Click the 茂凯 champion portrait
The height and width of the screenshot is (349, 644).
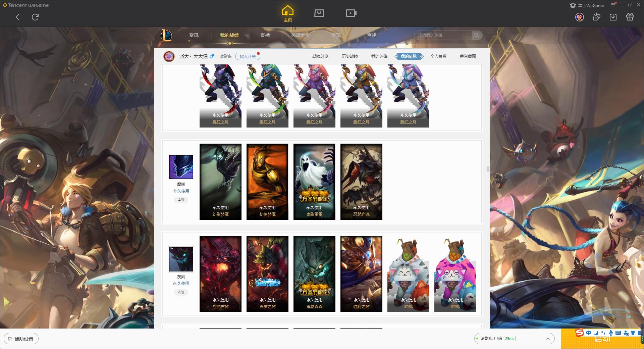point(181,259)
